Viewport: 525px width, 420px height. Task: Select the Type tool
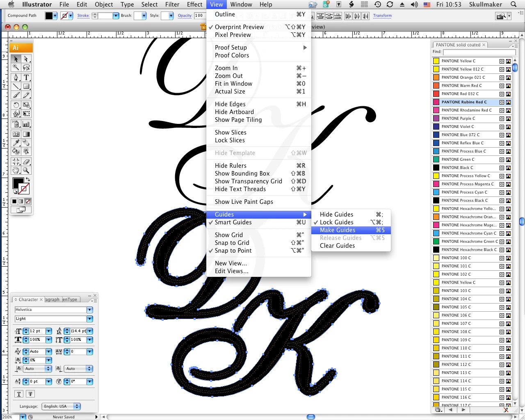pos(26,78)
